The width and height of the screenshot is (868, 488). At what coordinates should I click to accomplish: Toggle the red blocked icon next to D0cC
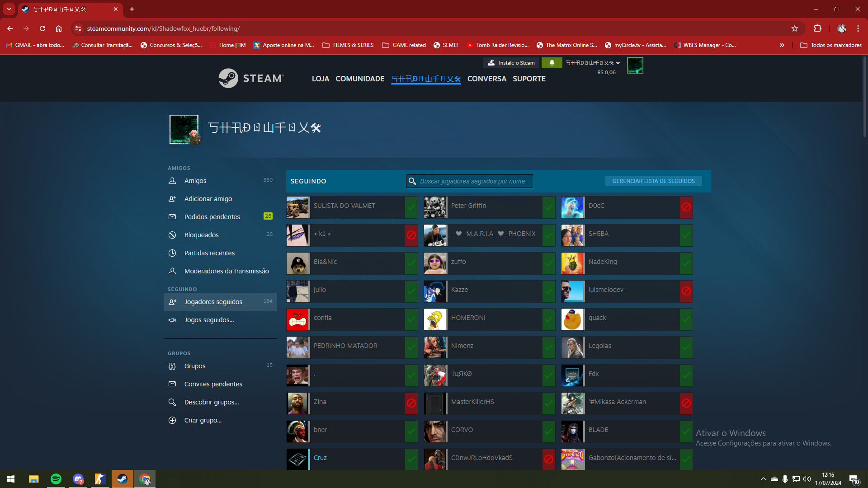pos(686,207)
